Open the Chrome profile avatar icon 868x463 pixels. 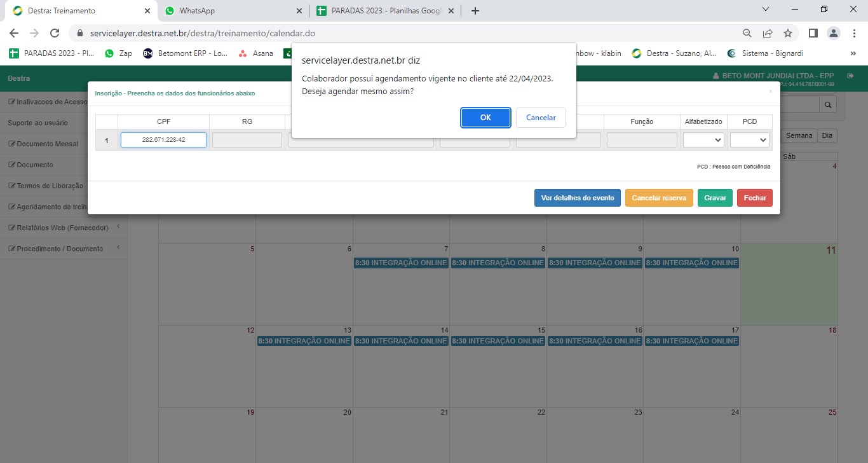pyautogui.click(x=833, y=33)
